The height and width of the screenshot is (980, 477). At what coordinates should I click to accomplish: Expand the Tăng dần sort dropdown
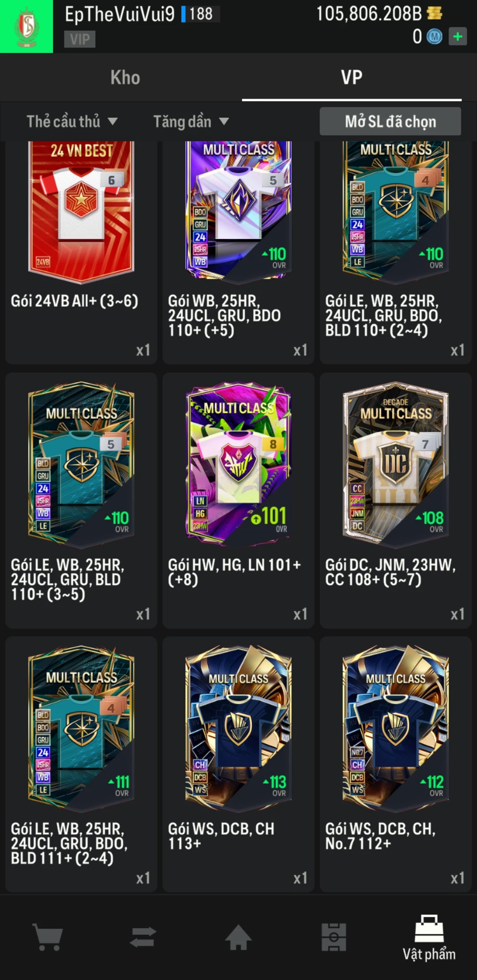[x=191, y=121]
